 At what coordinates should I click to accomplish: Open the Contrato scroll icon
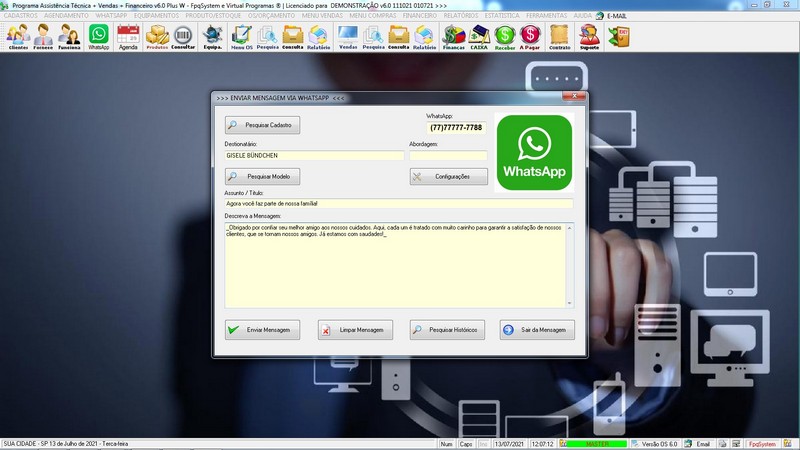pyautogui.click(x=560, y=37)
